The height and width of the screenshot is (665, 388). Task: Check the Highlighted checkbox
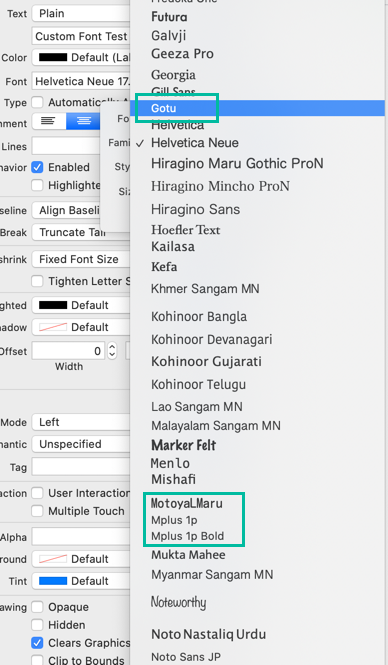(x=37, y=185)
